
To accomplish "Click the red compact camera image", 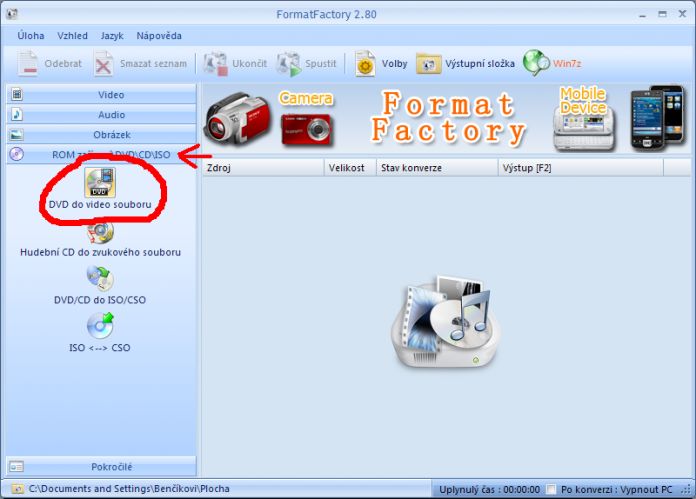I will [307, 129].
